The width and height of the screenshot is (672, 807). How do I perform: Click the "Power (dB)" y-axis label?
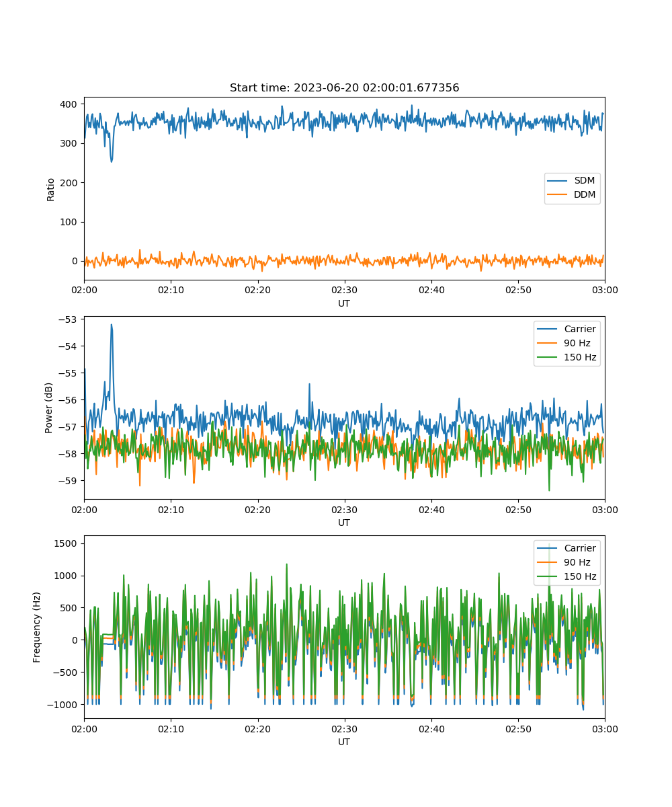49,408
